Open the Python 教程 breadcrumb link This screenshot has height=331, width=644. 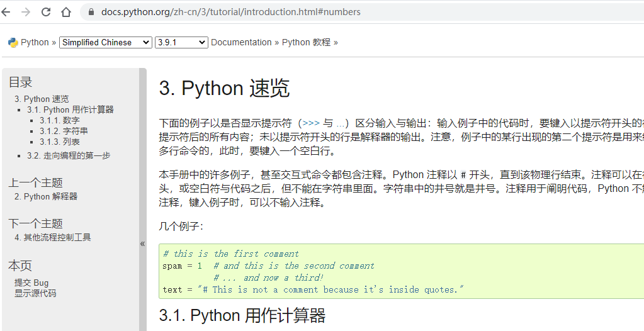306,42
